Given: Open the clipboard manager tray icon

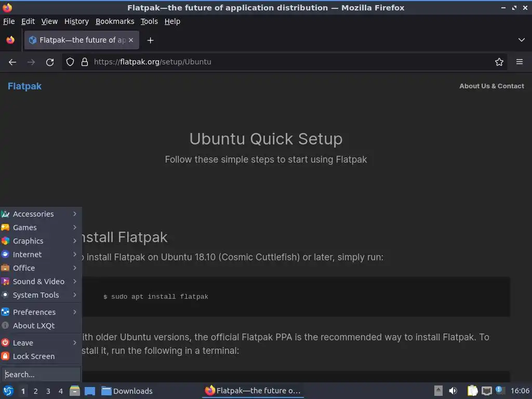Looking at the screenshot, I should point(472,391).
